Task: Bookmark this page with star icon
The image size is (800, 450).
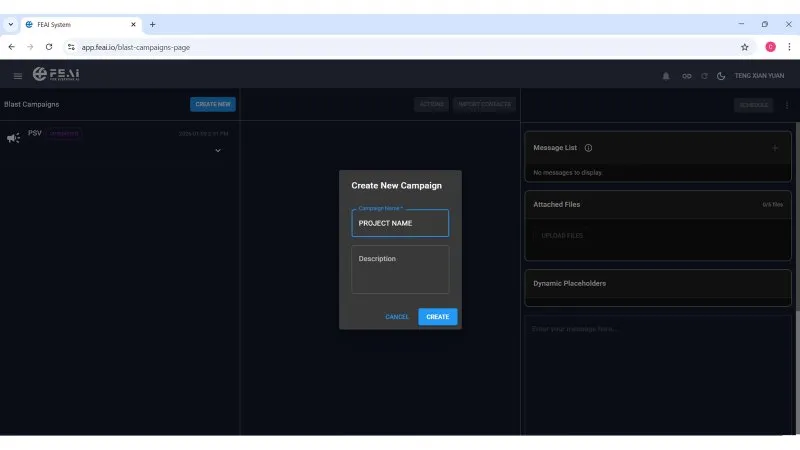Action: click(x=744, y=47)
